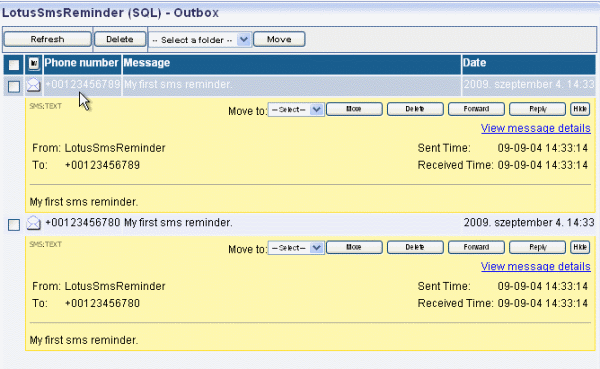Select phone number +00123456780 in list row
The width and height of the screenshot is (600, 369).
click(x=83, y=222)
